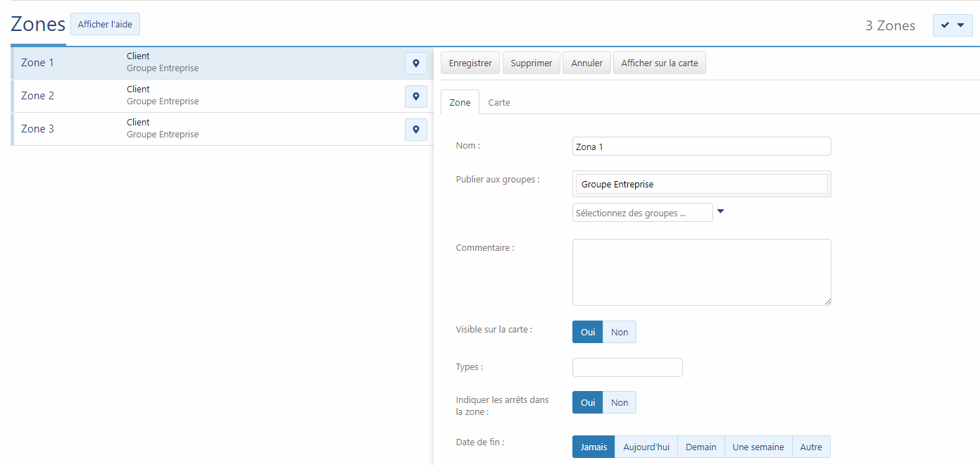
Task: Set Indiquer les arrêts dans la zone to Non
Action: pyautogui.click(x=620, y=402)
